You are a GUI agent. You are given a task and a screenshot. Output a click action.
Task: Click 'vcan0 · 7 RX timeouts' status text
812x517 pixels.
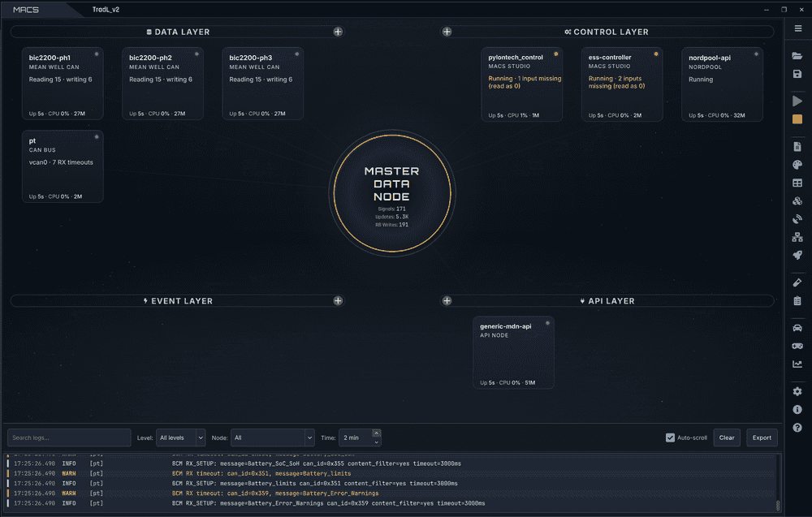[61, 162]
